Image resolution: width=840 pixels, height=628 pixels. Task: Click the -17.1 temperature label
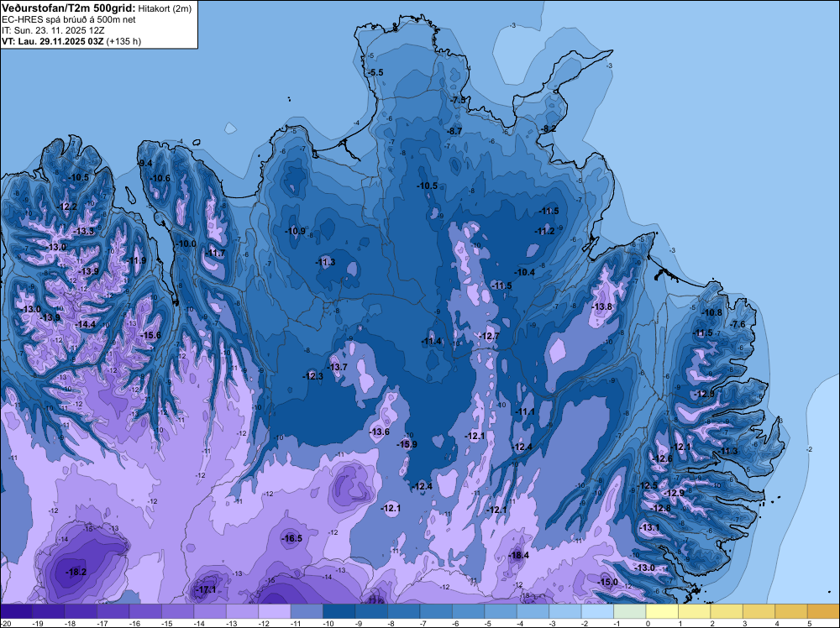[x=205, y=589]
